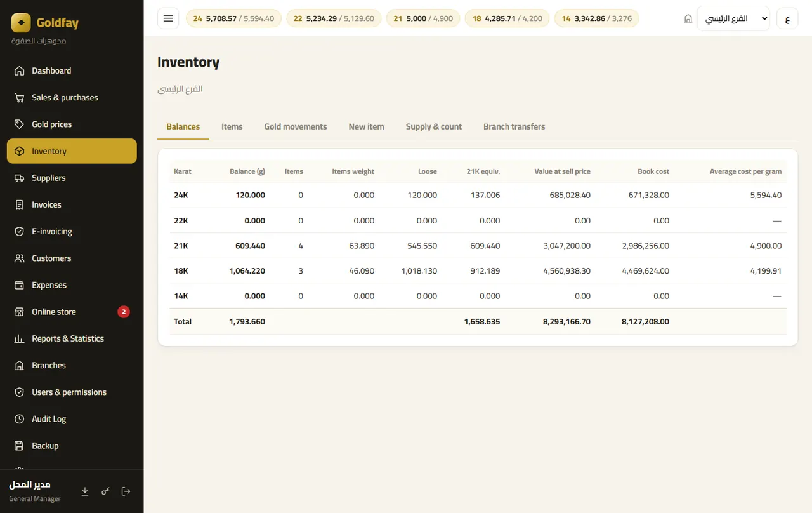The width and height of the screenshot is (812, 513).
Task: Click the logout icon in sidebar footer
Action: coord(126,491)
